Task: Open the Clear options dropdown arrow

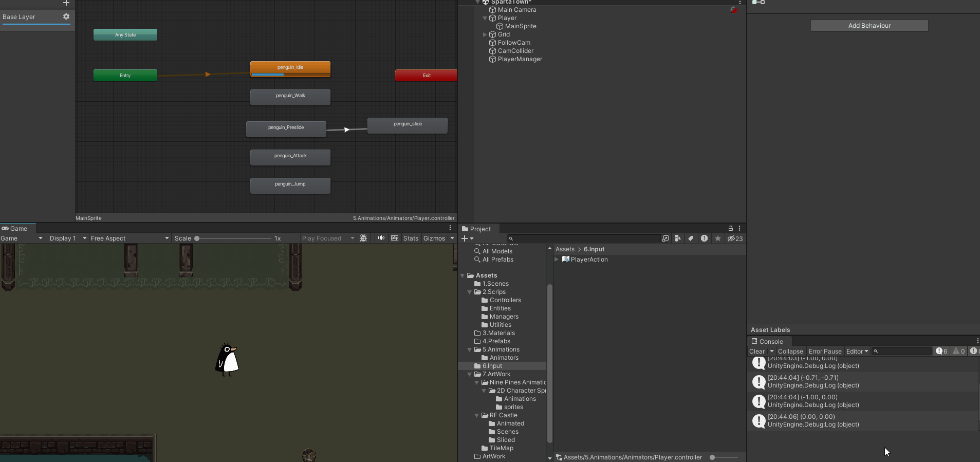Action: [772, 352]
